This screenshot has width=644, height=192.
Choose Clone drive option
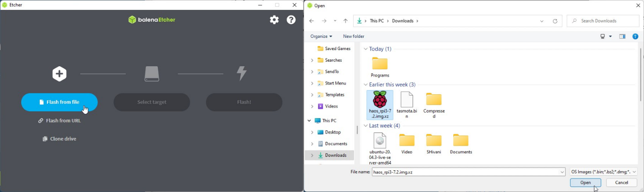click(60, 139)
